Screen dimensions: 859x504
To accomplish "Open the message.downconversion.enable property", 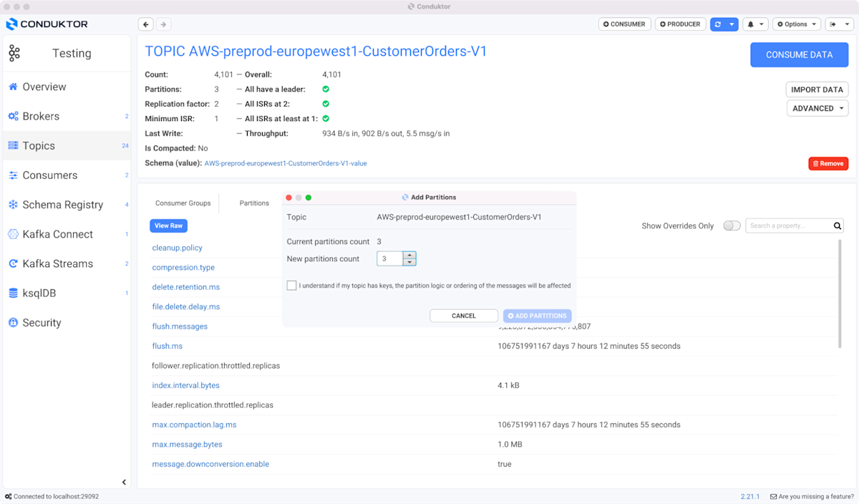I will point(210,464).
